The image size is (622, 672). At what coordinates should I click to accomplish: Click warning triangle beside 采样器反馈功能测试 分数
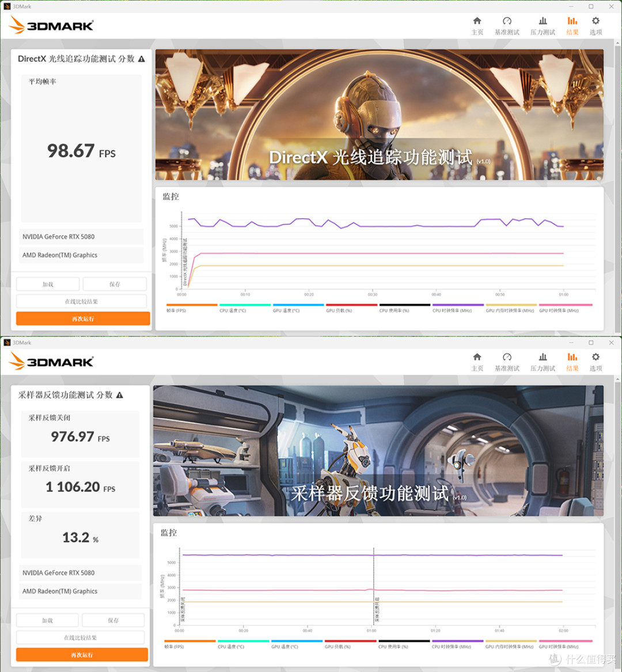(120, 395)
